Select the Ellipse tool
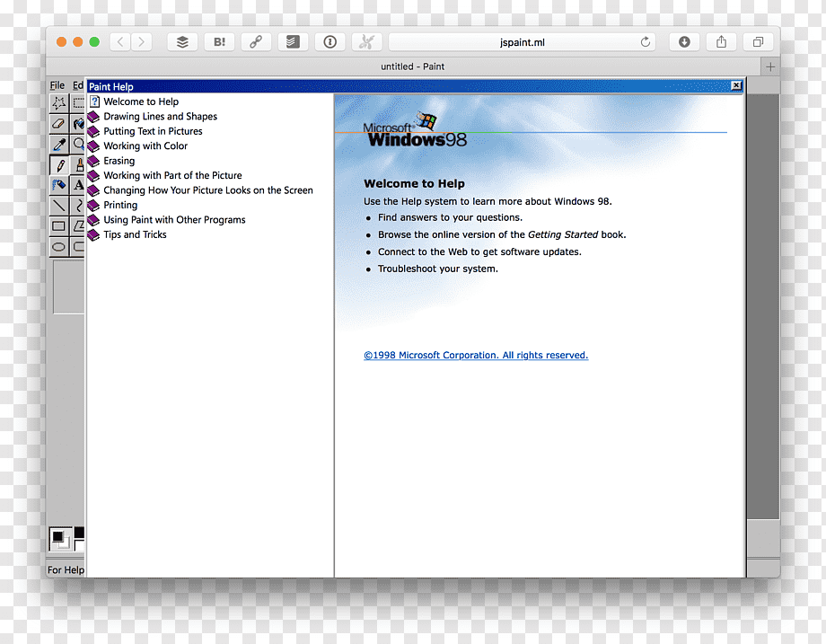Image resolution: width=826 pixels, height=644 pixels. [59, 247]
